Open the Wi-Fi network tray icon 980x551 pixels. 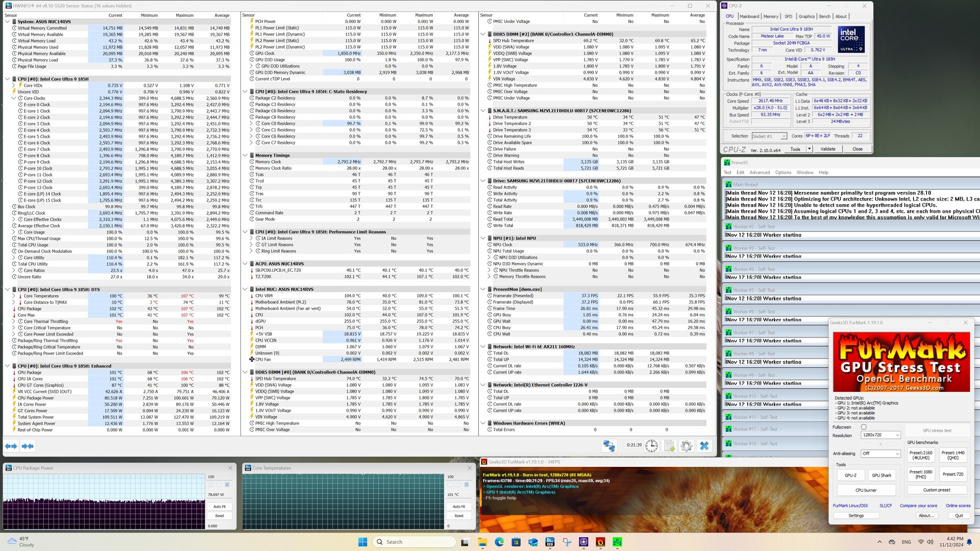pos(921,542)
